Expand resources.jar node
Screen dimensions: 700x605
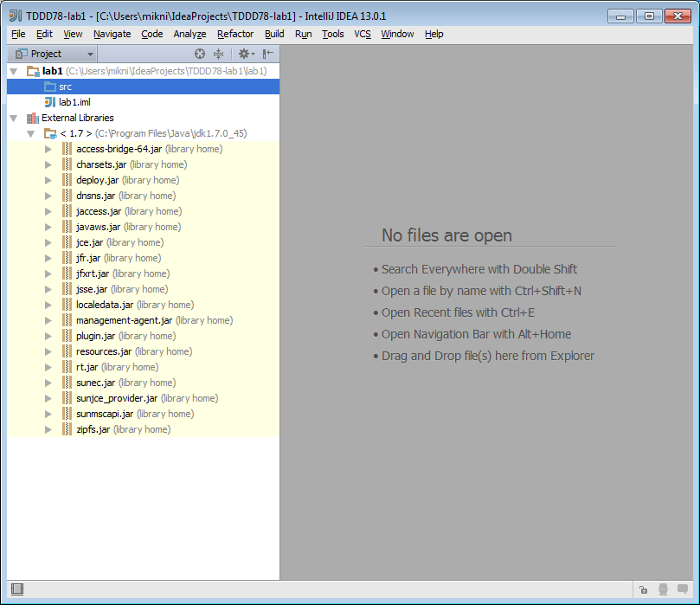point(48,352)
